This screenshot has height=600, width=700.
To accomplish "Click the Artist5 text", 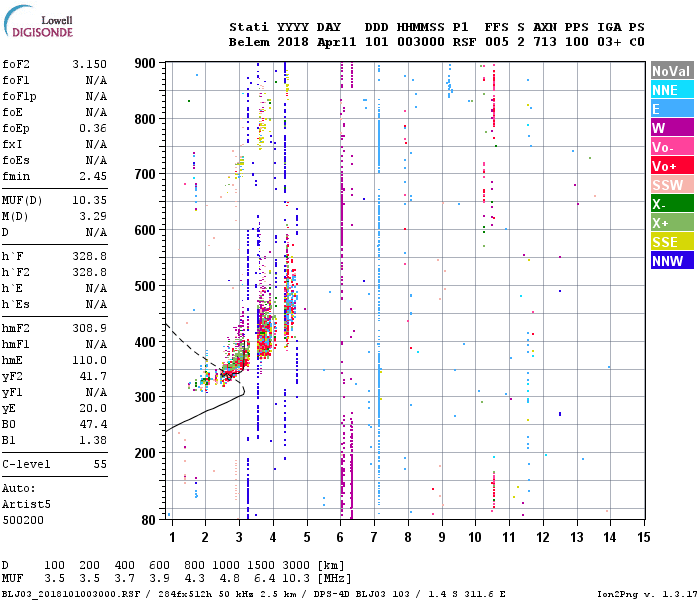I will point(26,504).
